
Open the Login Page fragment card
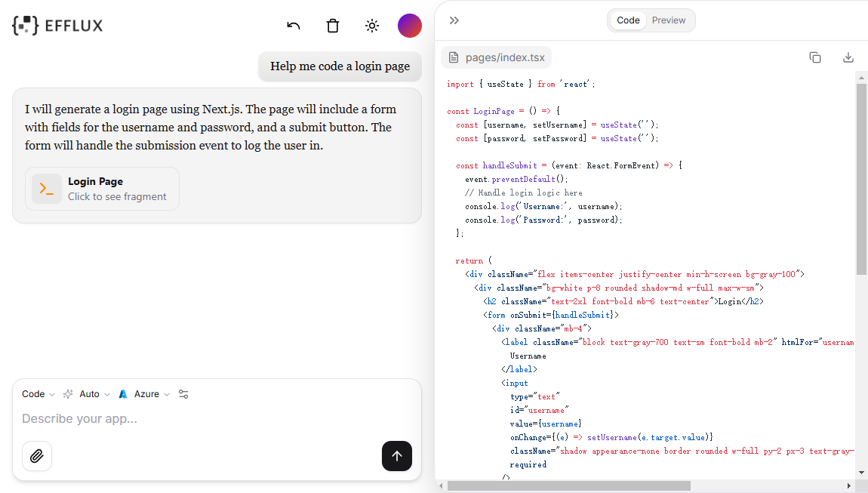pyautogui.click(x=103, y=189)
